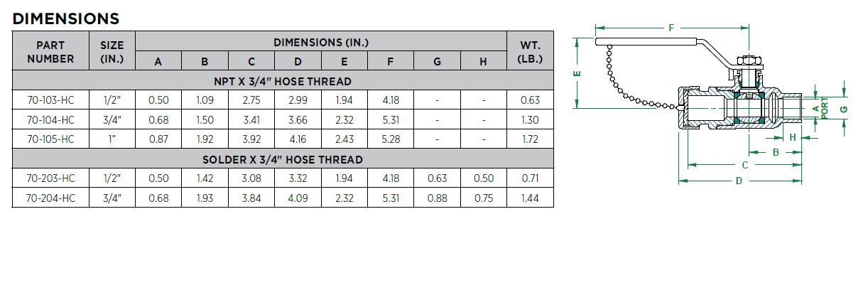Click part number 70-103-HC
The height and width of the screenshot is (305, 868).
coord(50,100)
